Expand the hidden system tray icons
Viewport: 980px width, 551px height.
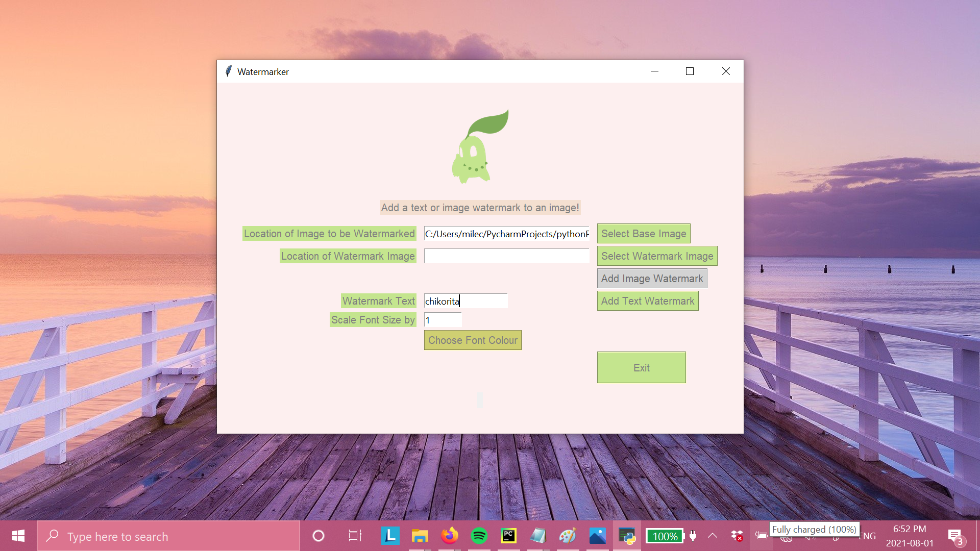coord(713,536)
